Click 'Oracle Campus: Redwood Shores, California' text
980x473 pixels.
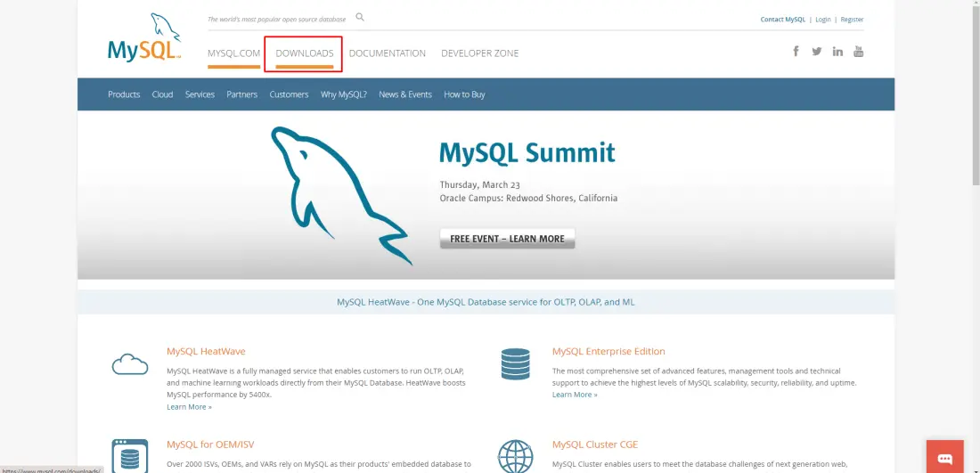(x=528, y=198)
